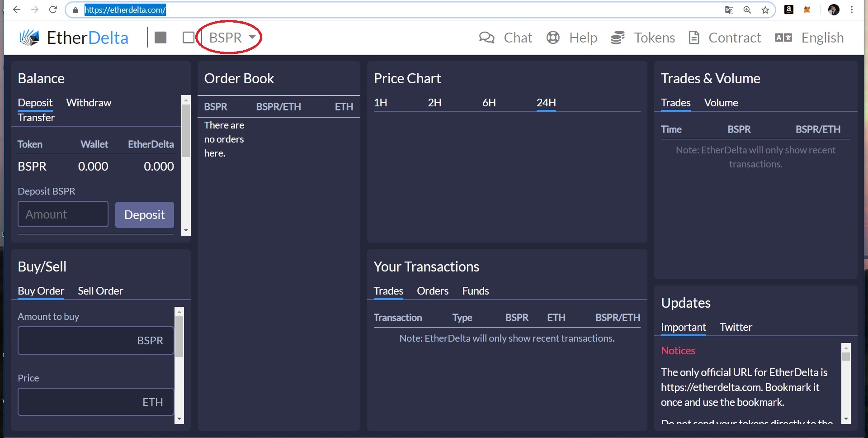
Task: Click the Contract document icon
Action: (694, 38)
